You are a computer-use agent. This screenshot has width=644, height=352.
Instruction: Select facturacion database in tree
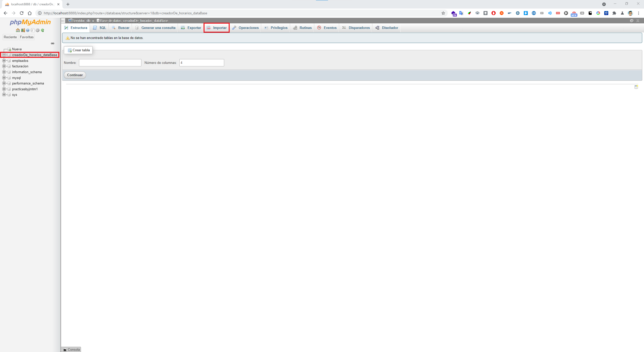(20, 66)
